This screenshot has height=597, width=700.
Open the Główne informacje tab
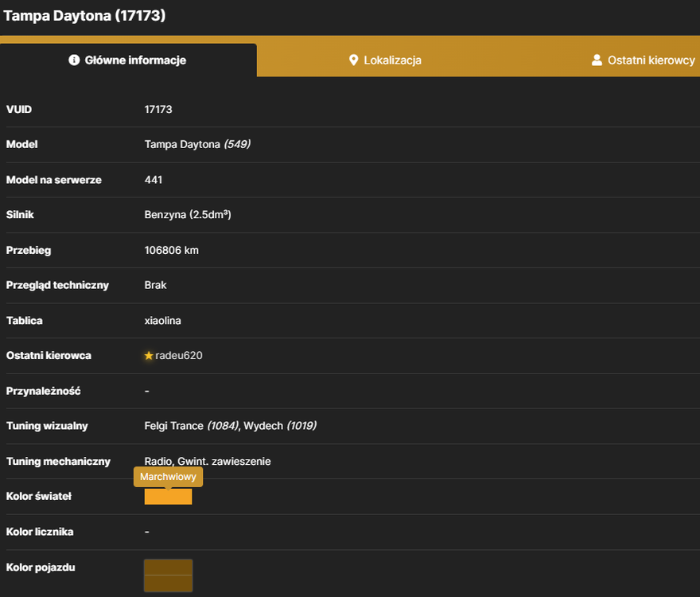pos(128,60)
